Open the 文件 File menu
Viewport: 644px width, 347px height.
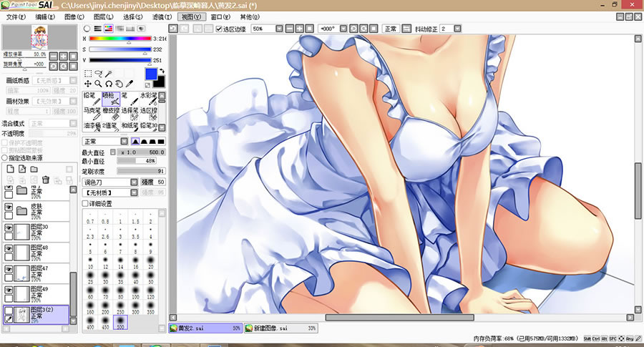click(16, 17)
